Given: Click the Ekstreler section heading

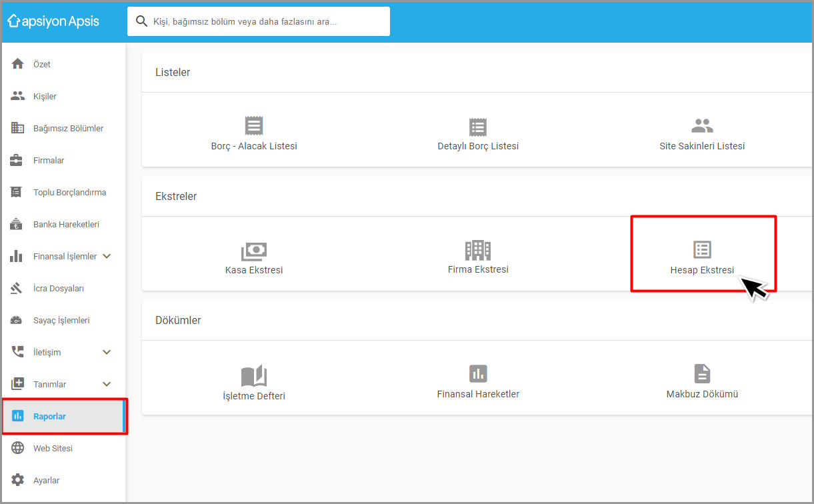Looking at the screenshot, I should coord(176,196).
